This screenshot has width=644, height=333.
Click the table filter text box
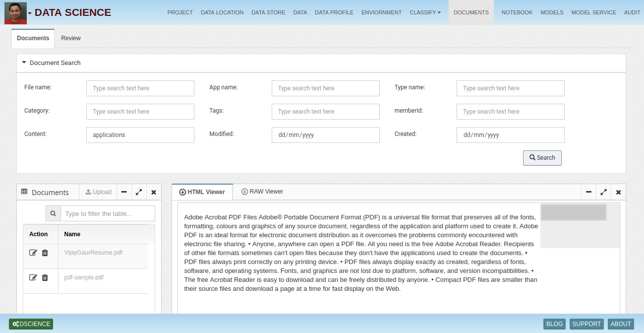[x=108, y=213]
